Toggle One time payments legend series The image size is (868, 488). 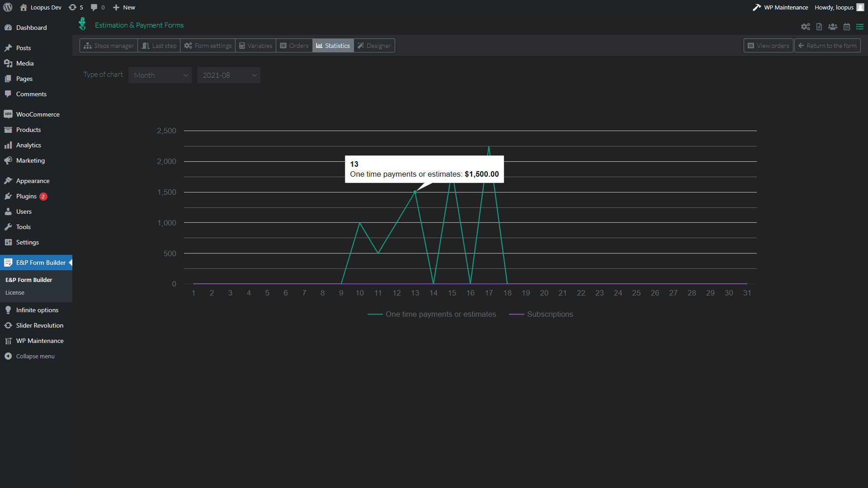[432, 314]
